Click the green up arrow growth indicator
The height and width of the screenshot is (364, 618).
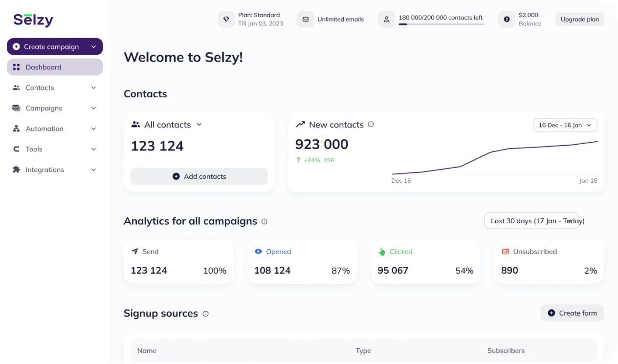pos(298,160)
